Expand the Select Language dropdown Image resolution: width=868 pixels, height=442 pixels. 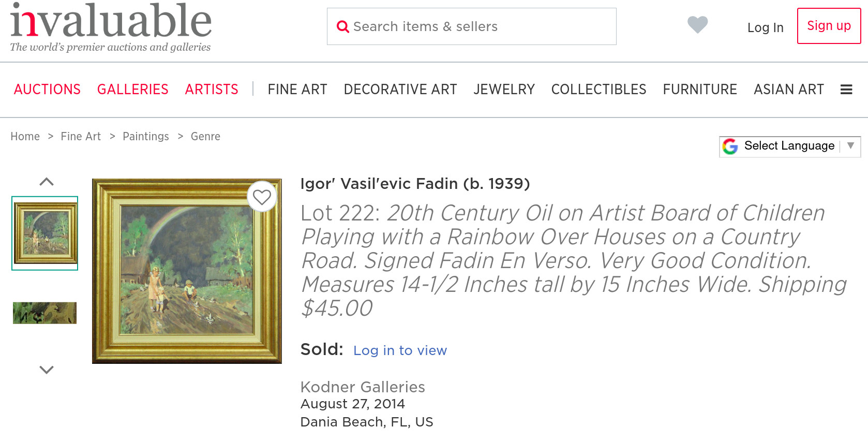point(850,146)
